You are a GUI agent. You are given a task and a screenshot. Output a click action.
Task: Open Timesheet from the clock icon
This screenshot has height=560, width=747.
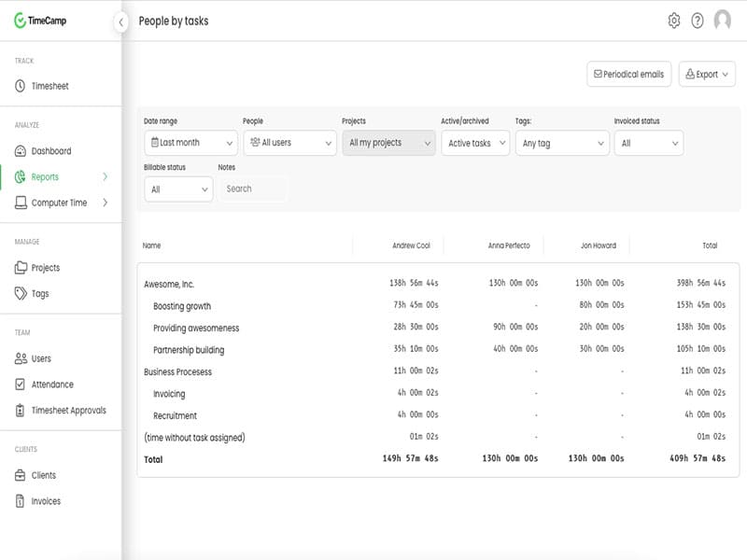pyautogui.click(x=21, y=86)
